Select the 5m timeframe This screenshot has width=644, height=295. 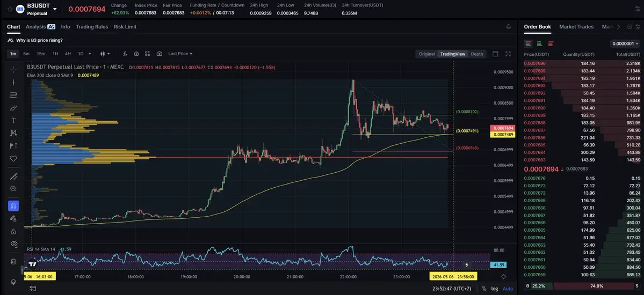coord(26,54)
